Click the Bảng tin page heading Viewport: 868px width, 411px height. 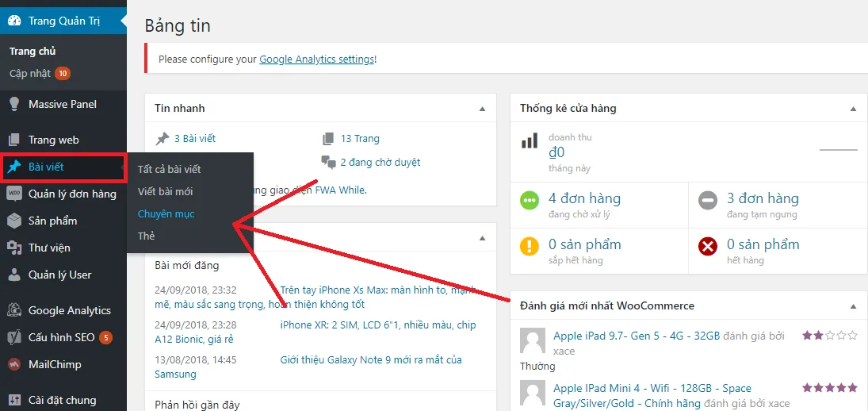(177, 25)
